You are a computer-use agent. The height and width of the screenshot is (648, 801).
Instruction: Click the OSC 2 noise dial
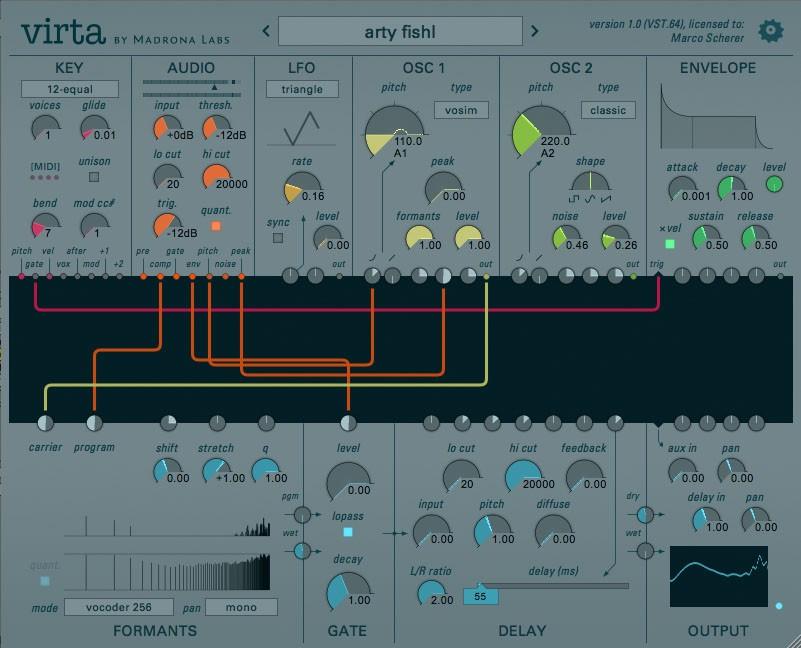(566, 238)
